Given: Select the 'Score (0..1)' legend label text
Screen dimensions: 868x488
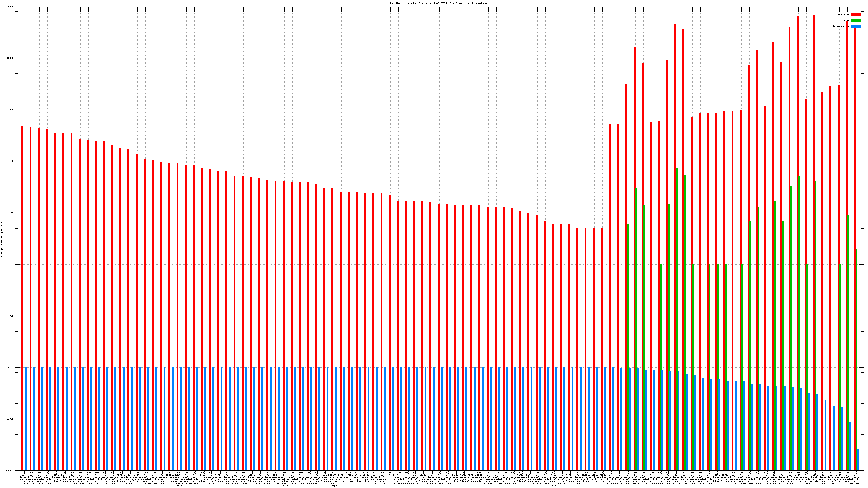Looking at the screenshot, I should pyautogui.click(x=840, y=26).
